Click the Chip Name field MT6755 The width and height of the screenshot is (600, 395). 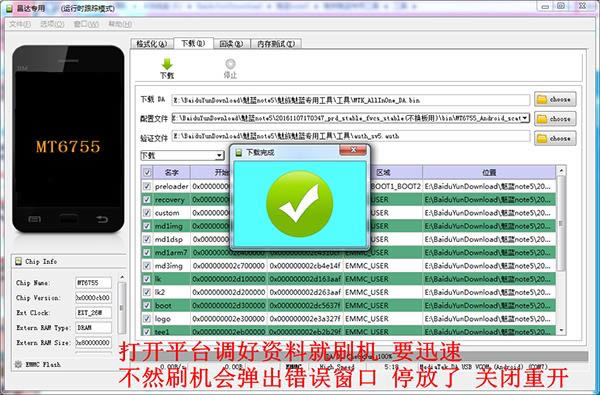point(93,283)
